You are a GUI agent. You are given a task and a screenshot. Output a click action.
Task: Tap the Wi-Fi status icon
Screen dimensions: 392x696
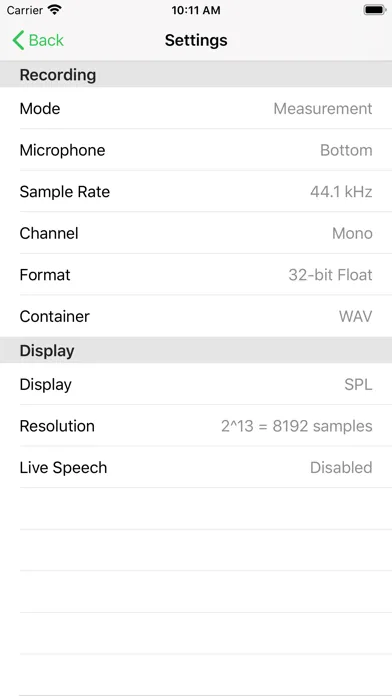(55, 10)
